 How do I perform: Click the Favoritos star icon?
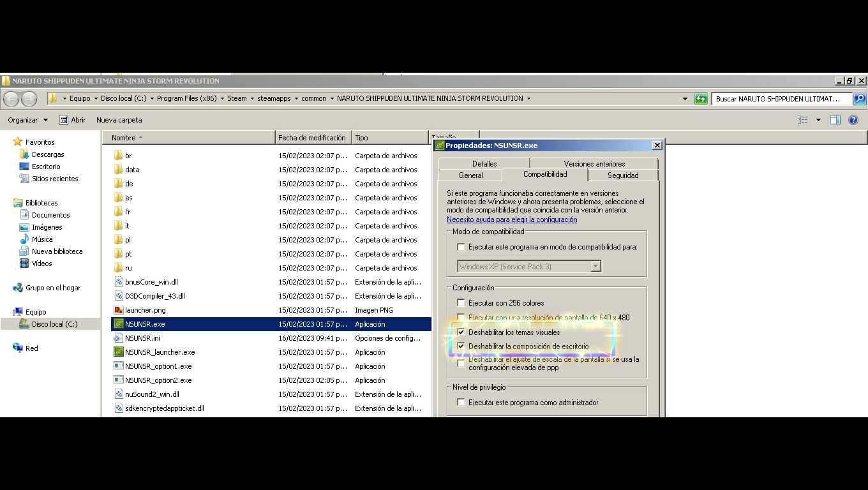pos(17,142)
